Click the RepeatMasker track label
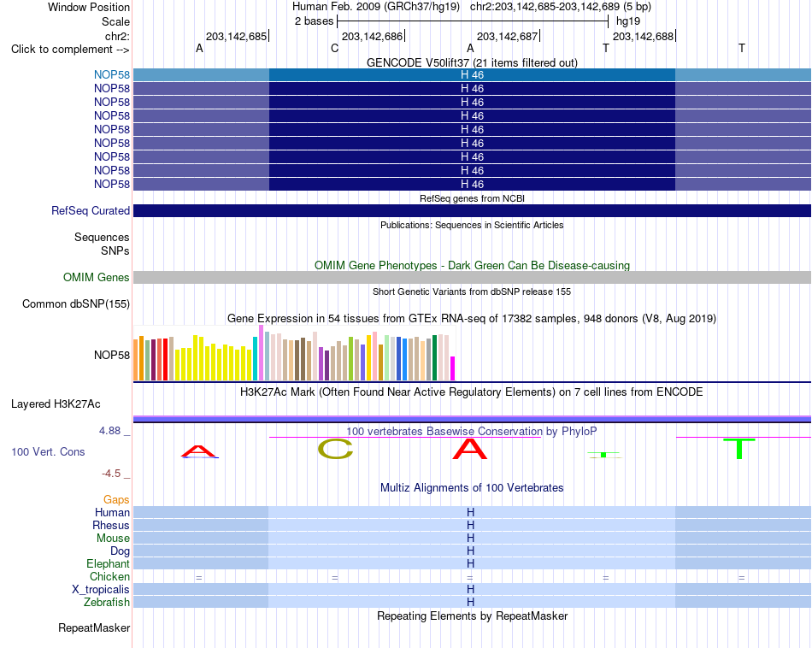The image size is (812, 648). [94, 627]
